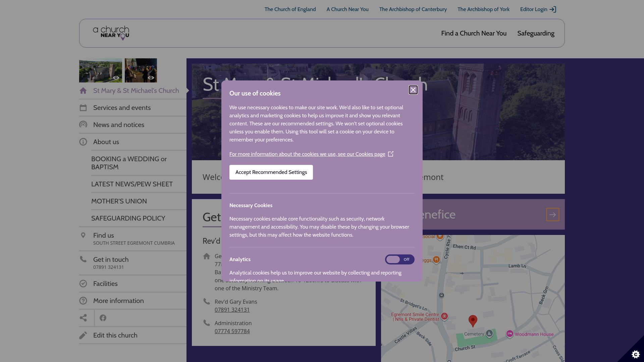Click checkmark icon beside Facilities

[83, 284]
